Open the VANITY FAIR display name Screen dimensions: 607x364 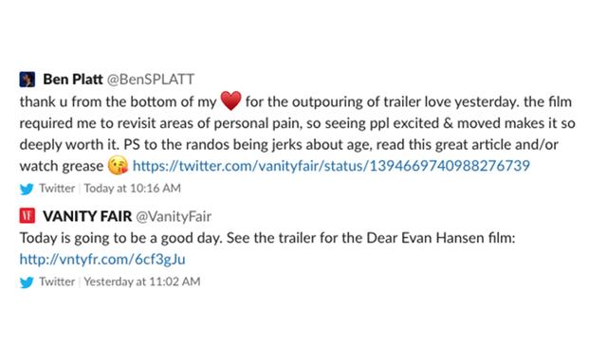[87, 216]
